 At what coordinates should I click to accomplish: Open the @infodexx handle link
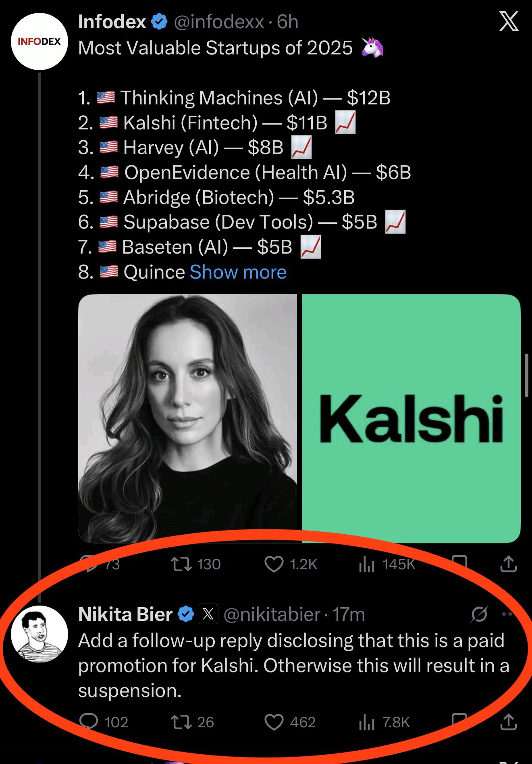219,22
